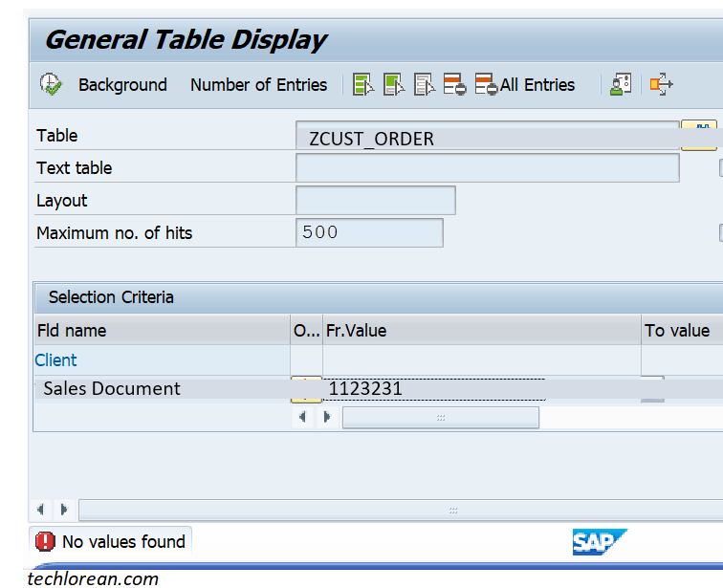Click the second selection list icon in the toolbar
Viewport: 723px width, 588px height.
click(x=393, y=84)
